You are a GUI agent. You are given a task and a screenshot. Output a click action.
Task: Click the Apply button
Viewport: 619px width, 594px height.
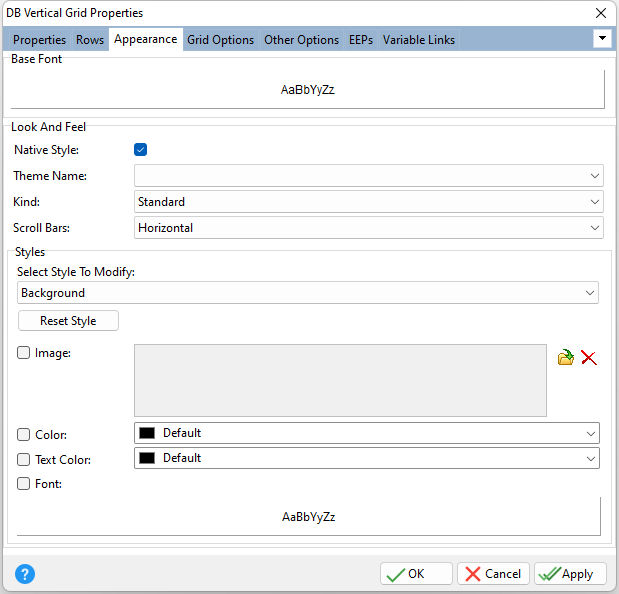coord(570,573)
